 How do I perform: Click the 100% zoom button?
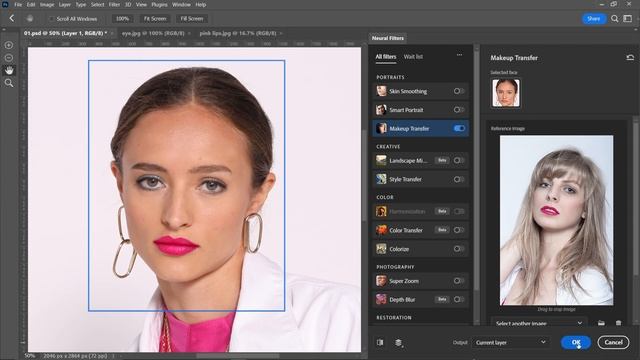(x=122, y=19)
